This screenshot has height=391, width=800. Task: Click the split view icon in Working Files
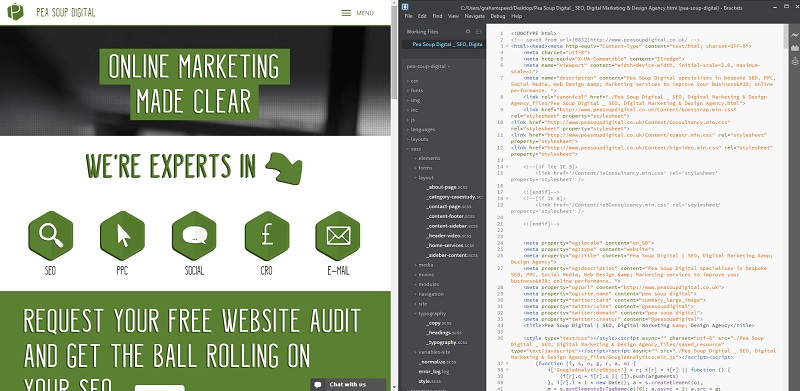(x=479, y=32)
